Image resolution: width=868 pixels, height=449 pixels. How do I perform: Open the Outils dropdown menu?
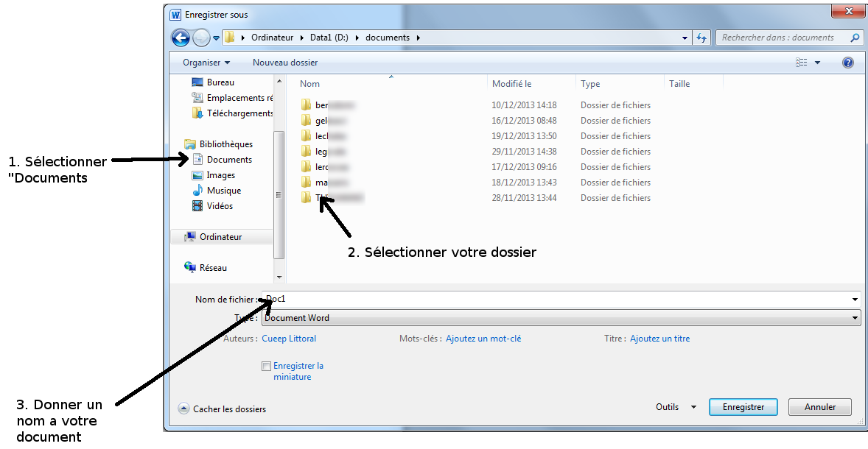pyautogui.click(x=676, y=407)
